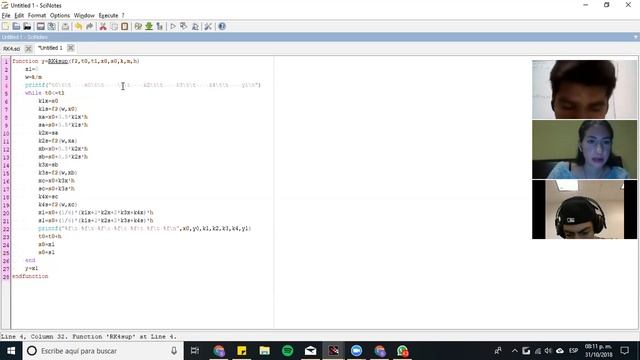640x360 pixels.
Task: Click the top webcam thumbnail
Action: [584, 89]
